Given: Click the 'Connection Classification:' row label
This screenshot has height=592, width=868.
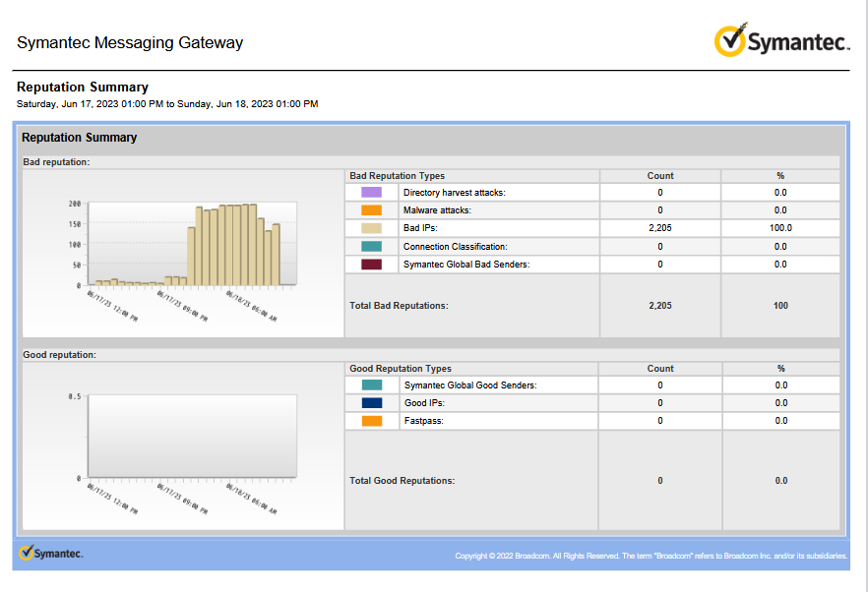Looking at the screenshot, I should (x=455, y=247).
